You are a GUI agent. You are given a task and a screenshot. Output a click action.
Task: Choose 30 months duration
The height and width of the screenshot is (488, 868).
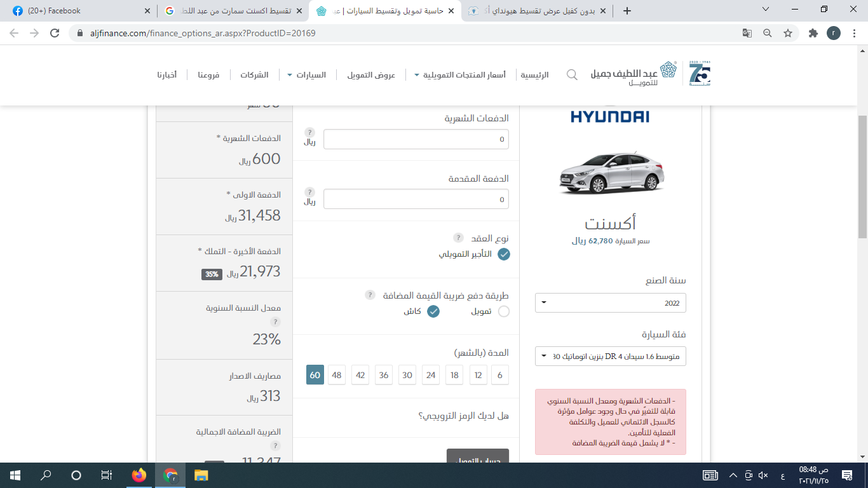407,375
